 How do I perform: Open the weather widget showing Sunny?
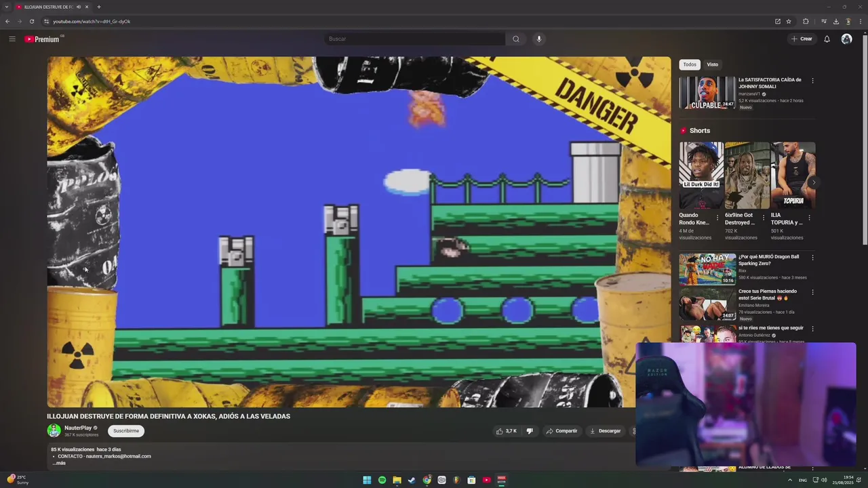[18, 480]
